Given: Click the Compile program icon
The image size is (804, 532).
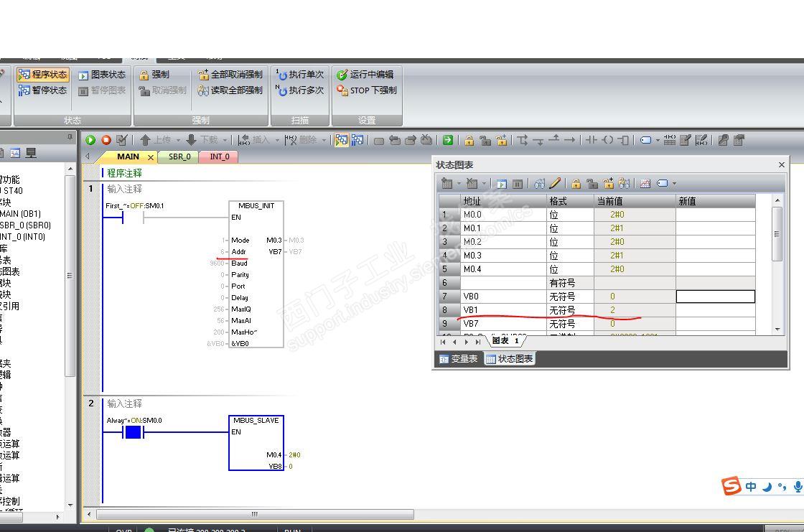Looking at the screenshot, I should coord(121,140).
